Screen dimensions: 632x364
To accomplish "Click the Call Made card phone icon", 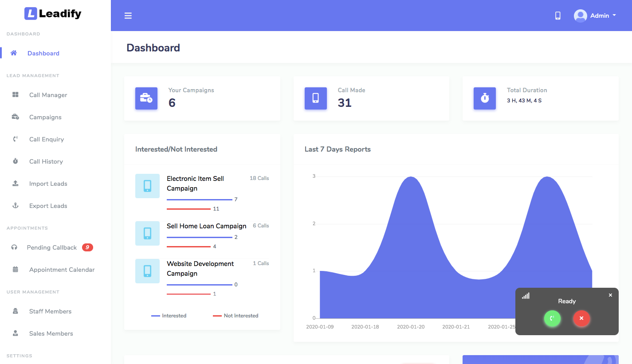I will 316,98.
